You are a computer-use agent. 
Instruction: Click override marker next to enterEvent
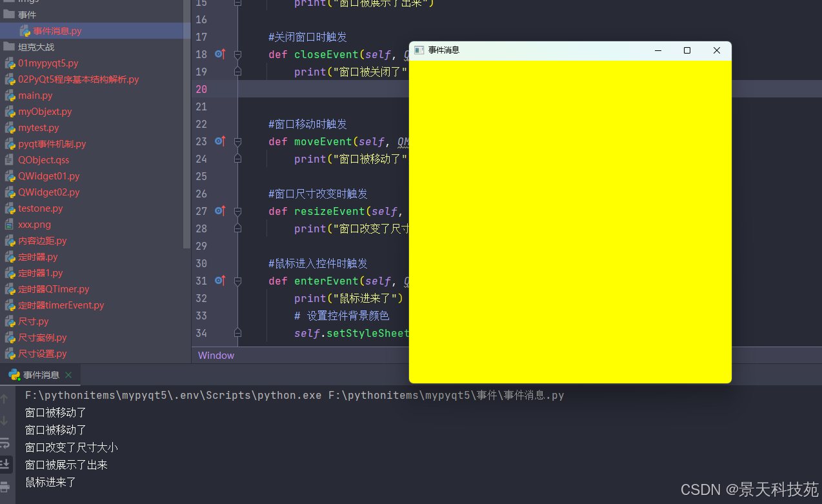click(220, 281)
